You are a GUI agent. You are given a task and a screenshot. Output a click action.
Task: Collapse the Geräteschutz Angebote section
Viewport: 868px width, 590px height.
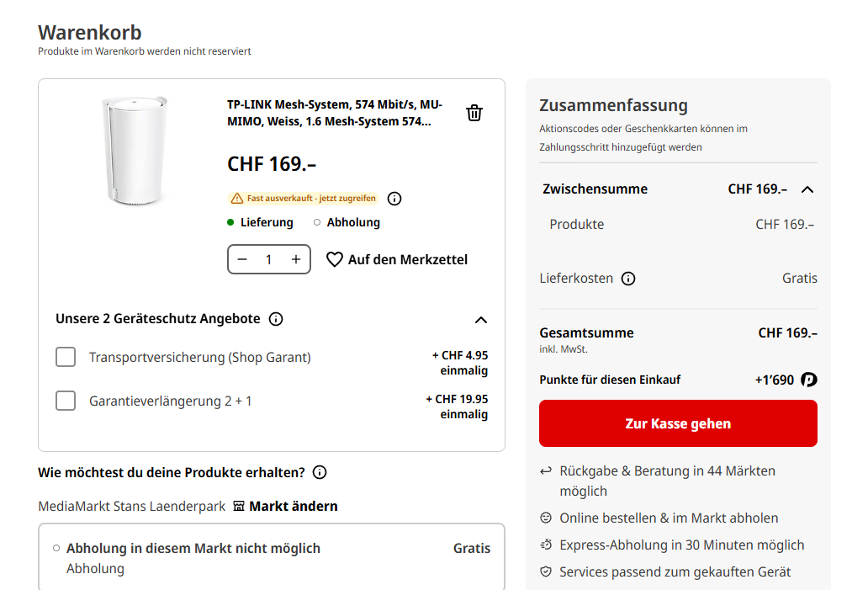[x=481, y=320]
